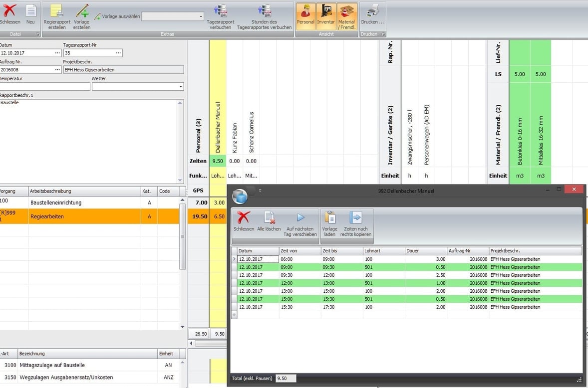Expand the Drucken group launcher
The image size is (588, 388).
[x=383, y=34]
